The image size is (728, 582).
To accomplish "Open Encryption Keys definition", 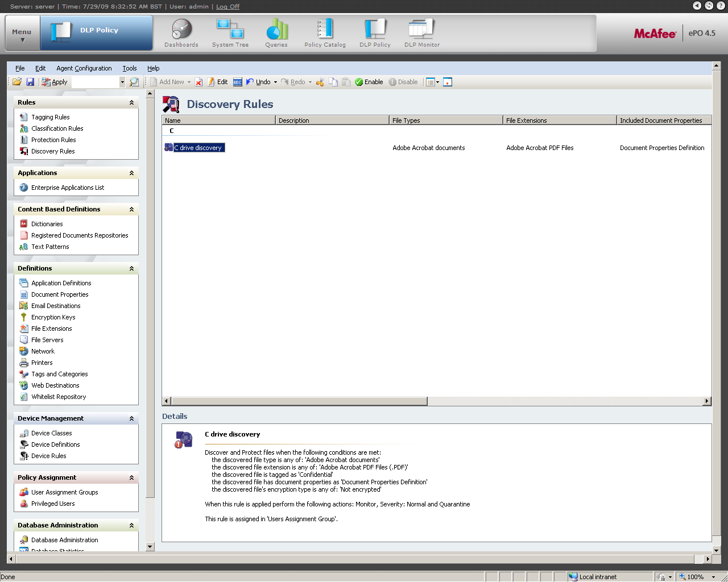I will [53, 317].
